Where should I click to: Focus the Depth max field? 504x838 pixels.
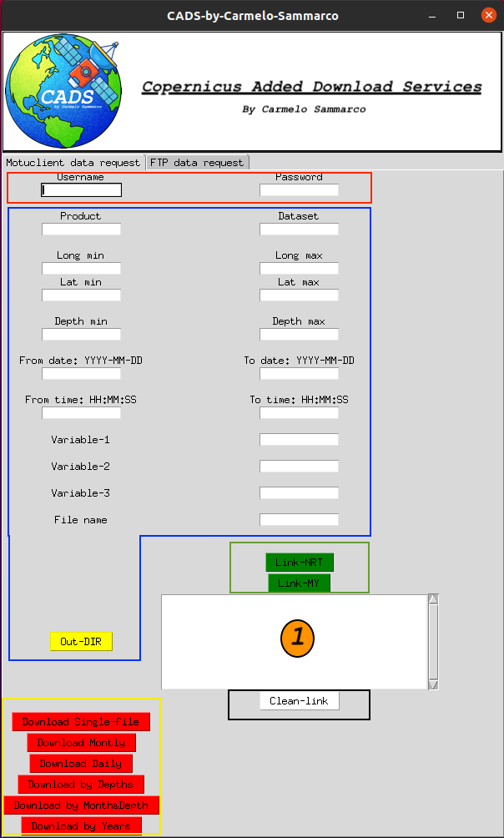[x=299, y=335]
